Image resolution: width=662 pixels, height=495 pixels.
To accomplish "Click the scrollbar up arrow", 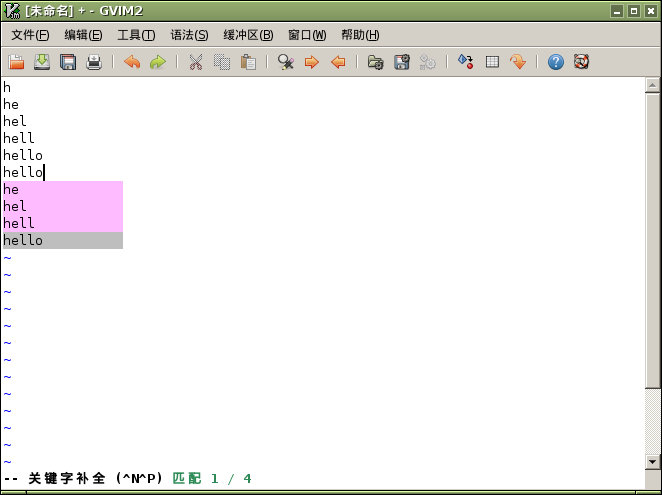I will [x=652, y=85].
